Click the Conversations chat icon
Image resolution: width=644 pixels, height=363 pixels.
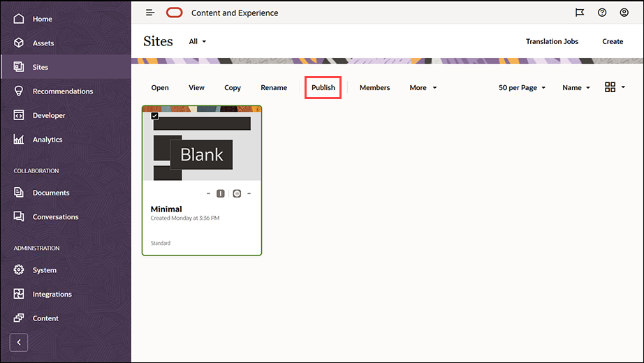point(19,216)
